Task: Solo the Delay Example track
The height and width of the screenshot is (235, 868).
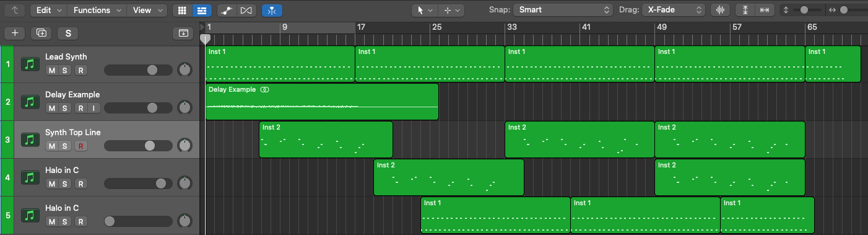Action: coord(66,109)
